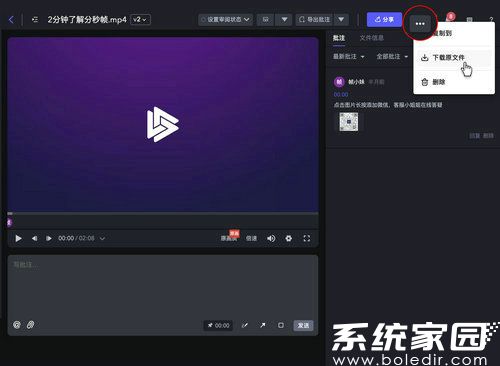Toggle the 00:00 timestamp pin
The height and width of the screenshot is (366, 500).
point(218,325)
